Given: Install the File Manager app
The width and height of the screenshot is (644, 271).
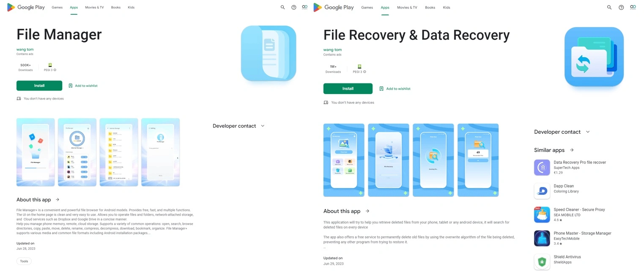Looking at the screenshot, I should click(39, 86).
